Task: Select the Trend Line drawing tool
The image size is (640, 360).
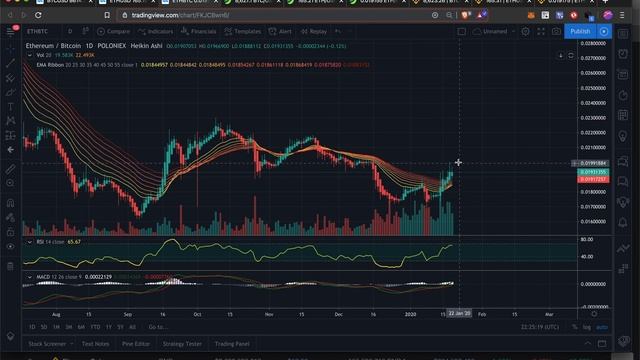Action: 11,63
